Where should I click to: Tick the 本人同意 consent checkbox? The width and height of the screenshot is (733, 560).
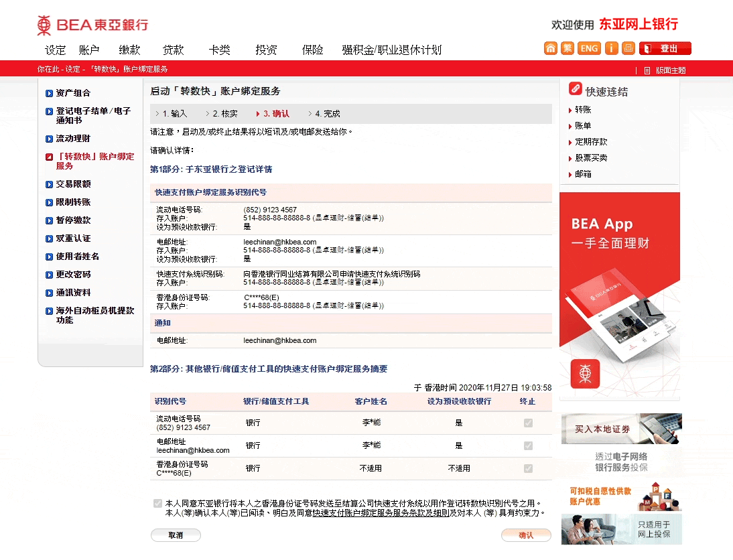click(x=157, y=504)
